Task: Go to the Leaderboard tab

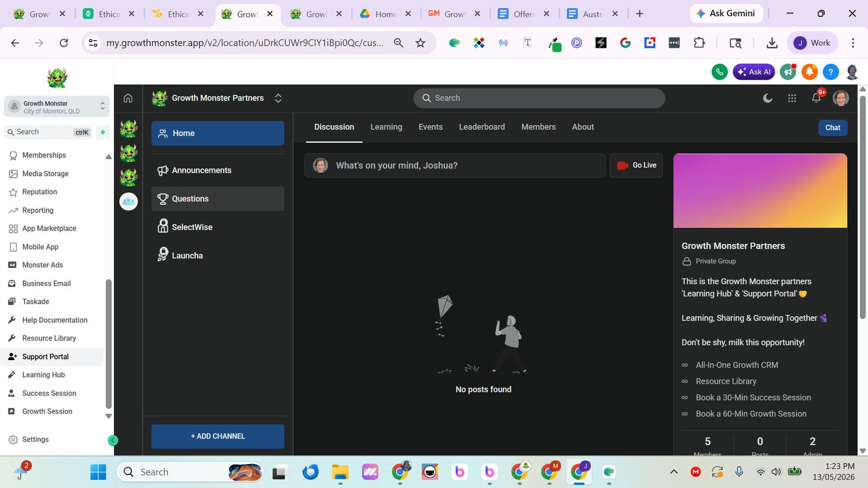Action: 482,127
